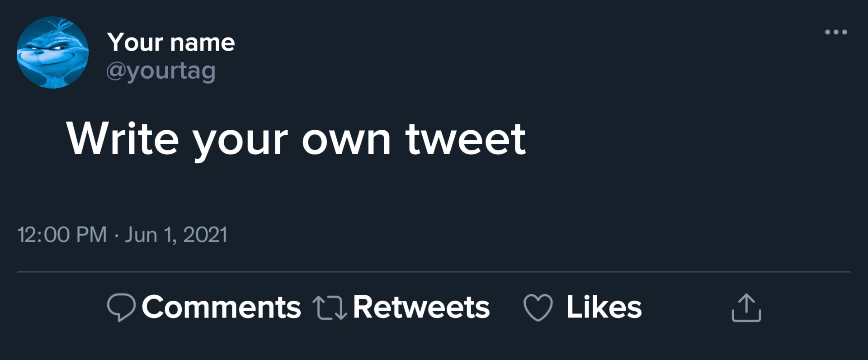Click the dot separator between time and date
The image size is (868, 360).
(116, 236)
